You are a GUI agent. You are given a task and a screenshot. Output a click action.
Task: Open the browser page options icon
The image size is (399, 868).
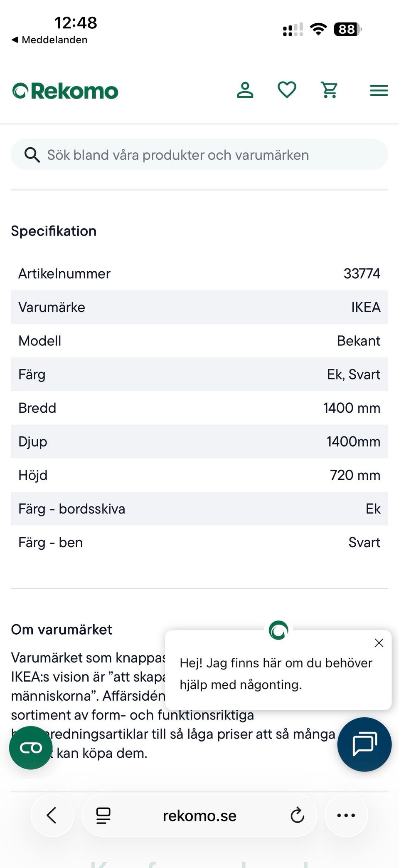pos(103,816)
